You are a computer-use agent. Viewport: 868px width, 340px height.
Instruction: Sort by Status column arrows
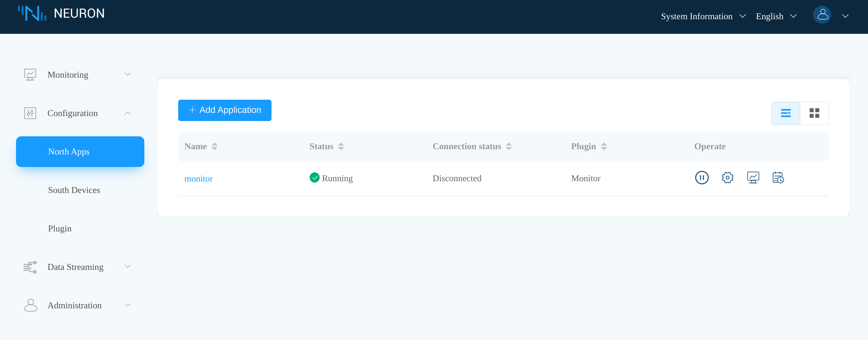point(341,146)
